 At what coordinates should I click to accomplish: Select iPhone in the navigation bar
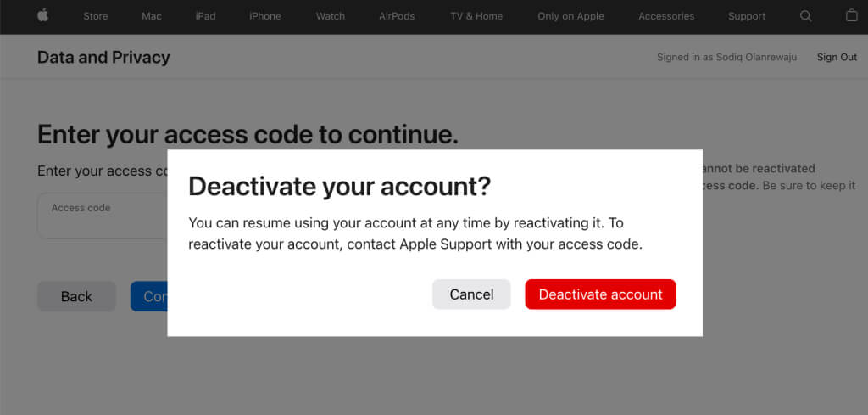[x=265, y=16]
